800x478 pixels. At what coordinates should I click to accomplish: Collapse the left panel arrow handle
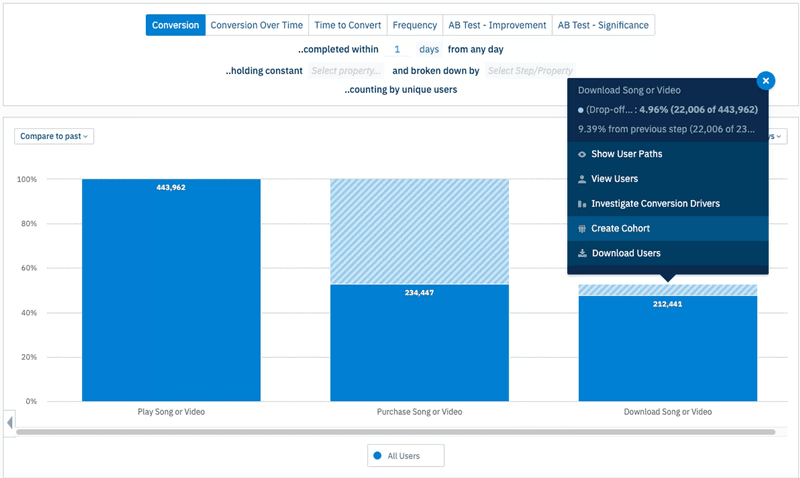(x=10, y=423)
